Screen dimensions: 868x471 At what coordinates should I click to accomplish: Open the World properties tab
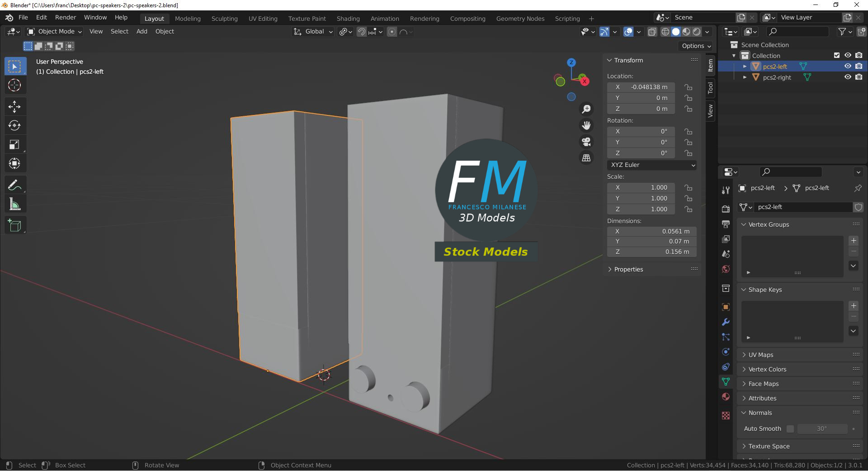pyautogui.click(x=726, y=269)
